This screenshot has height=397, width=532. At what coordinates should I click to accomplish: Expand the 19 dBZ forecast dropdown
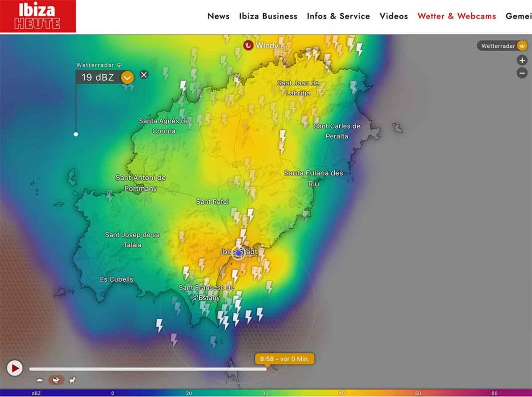[128, 77]
